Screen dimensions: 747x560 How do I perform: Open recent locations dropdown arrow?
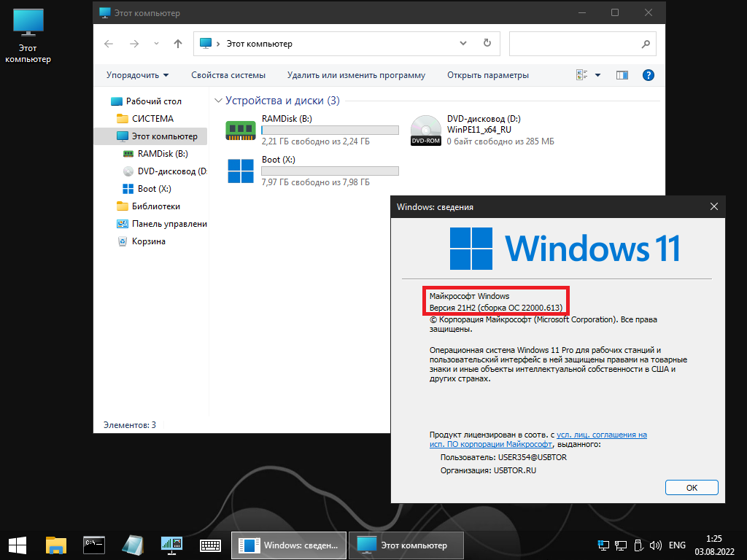[x=156, y=44]
